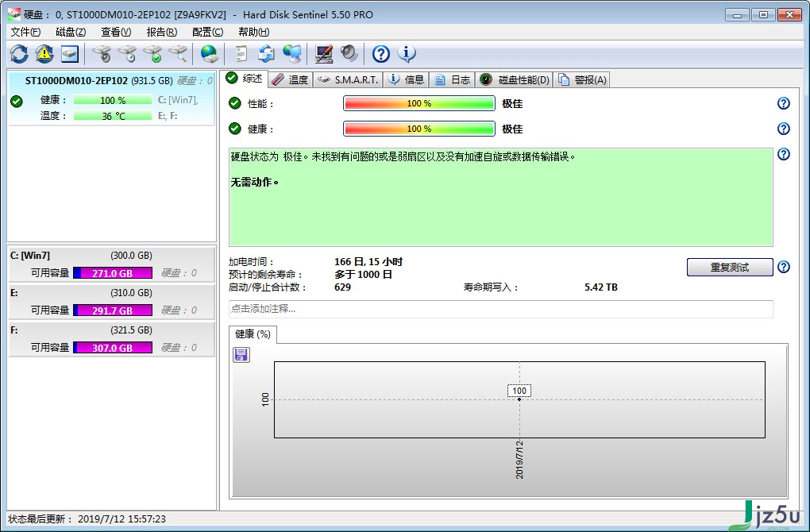The height and width of the screenshot is (532, 810).
Task: Click the 多于 1000 日 remaining lifetime value
Action: [363, 274]
